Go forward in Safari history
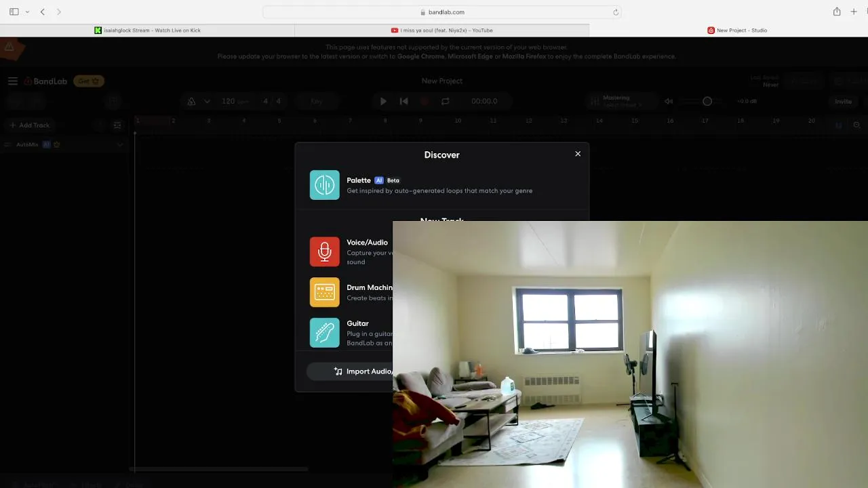This screenshot has width=868, height=488. (x=59, y=12)
